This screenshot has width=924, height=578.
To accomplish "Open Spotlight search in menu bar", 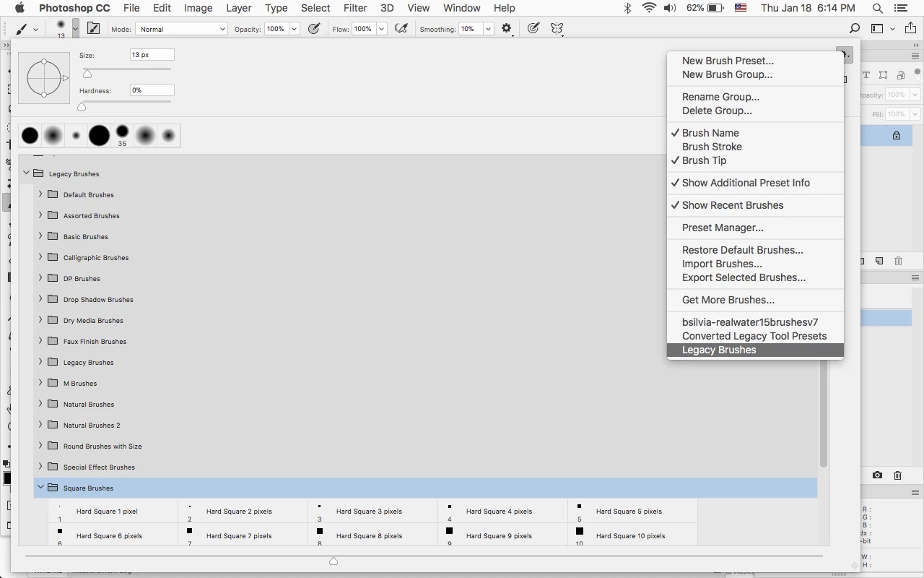I will (878, 8).
